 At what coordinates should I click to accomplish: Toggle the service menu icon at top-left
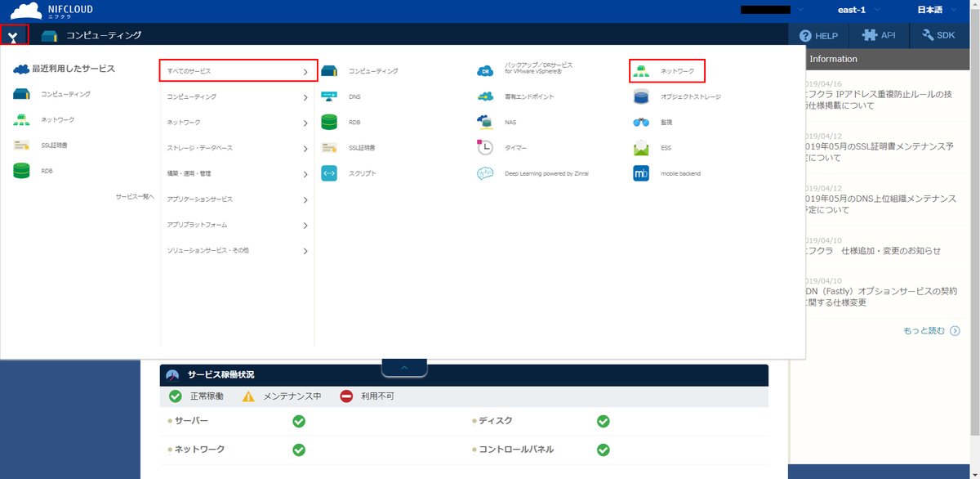(x=14, y=36)
